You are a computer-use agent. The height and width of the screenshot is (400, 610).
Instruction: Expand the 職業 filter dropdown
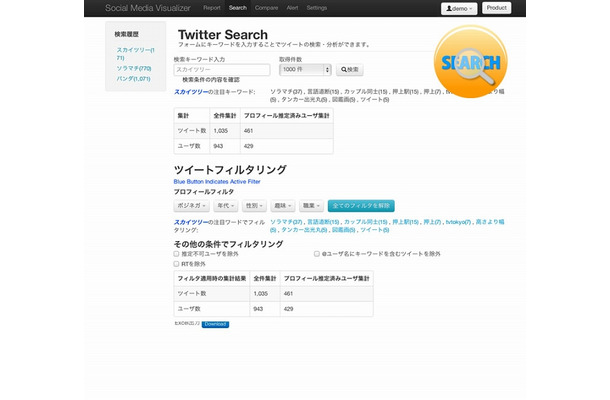click(311, 205)
